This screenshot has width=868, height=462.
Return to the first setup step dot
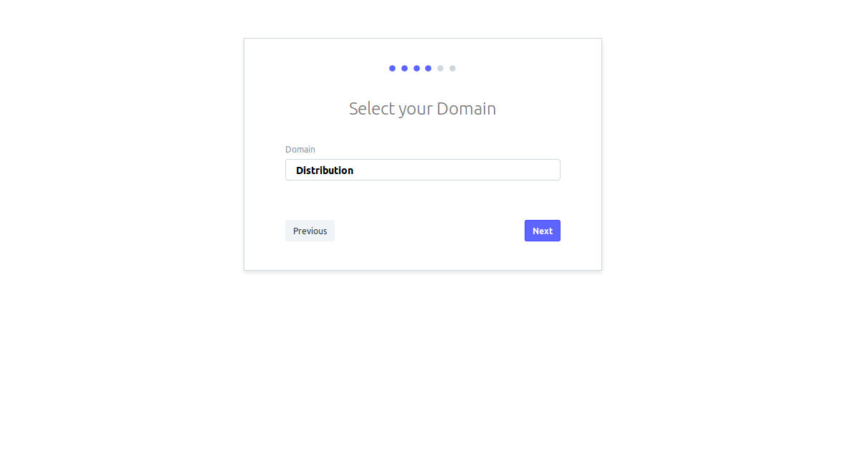(392, 69)
